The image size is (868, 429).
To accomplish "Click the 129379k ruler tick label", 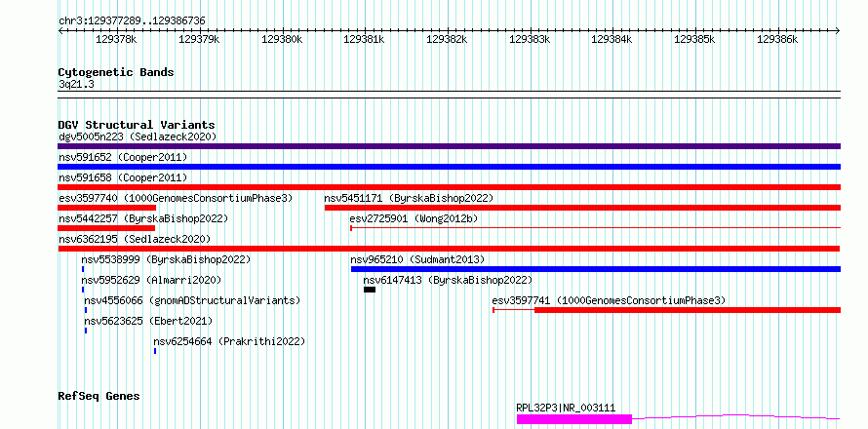I will pos(199,39).
